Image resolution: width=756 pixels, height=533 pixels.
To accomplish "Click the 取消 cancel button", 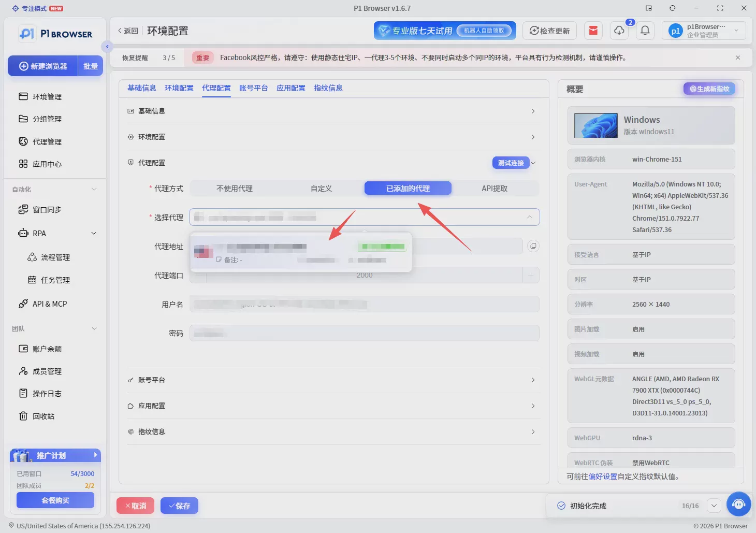I will tap(135, 506).
